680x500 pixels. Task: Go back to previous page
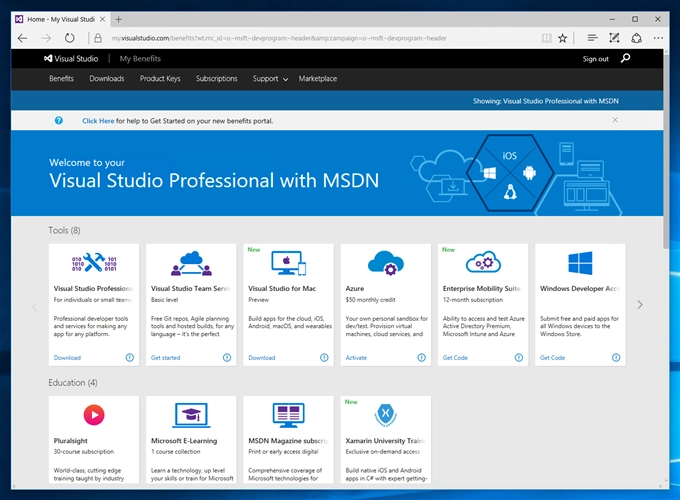[x=23, y=38]
